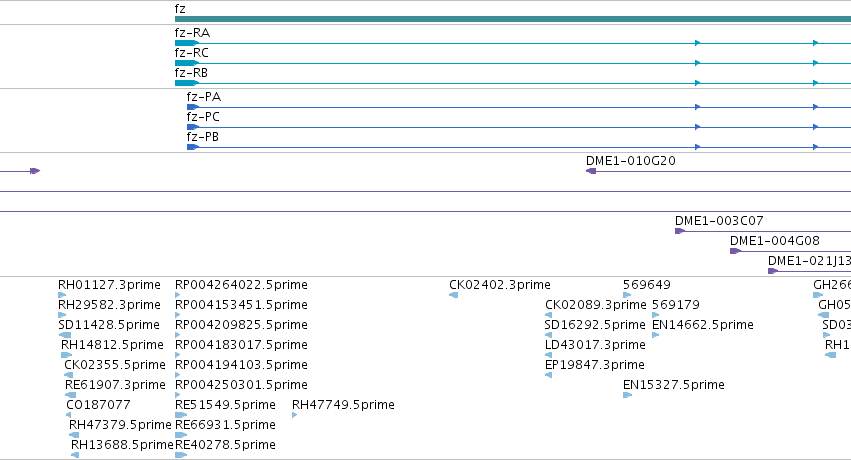Select the DME1-003C07 feature arrow
Viewport: 851px width, 460px height.
click(x=680, y=231)
